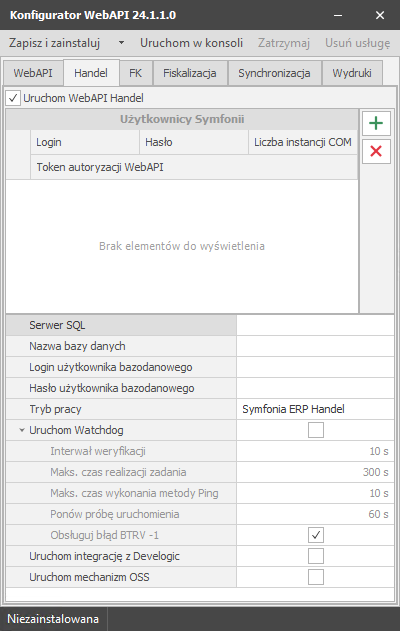Click Uruchom w konsoli button
Viewport: 400px width, 631px height.
(192, 43)
